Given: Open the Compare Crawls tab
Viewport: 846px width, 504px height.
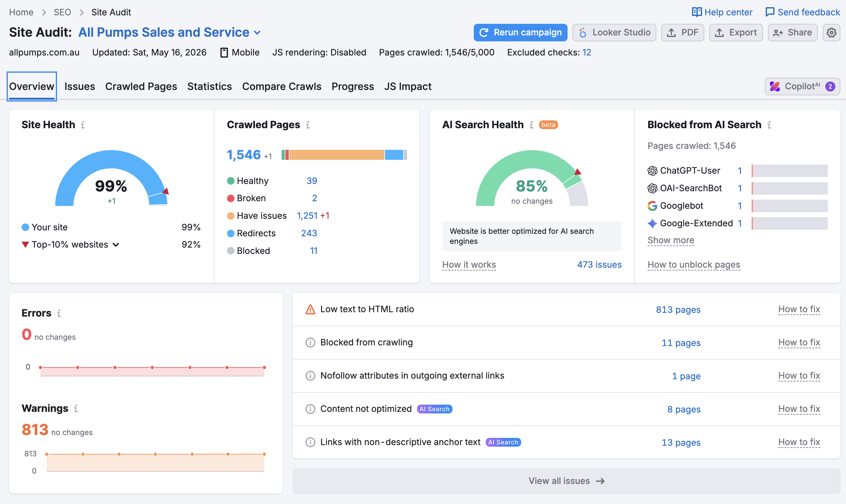Looking at the screenshot, I should pos(282,87).
